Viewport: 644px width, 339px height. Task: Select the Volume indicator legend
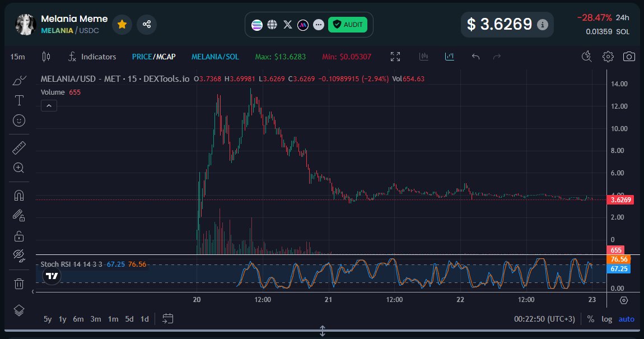point(53,92)
